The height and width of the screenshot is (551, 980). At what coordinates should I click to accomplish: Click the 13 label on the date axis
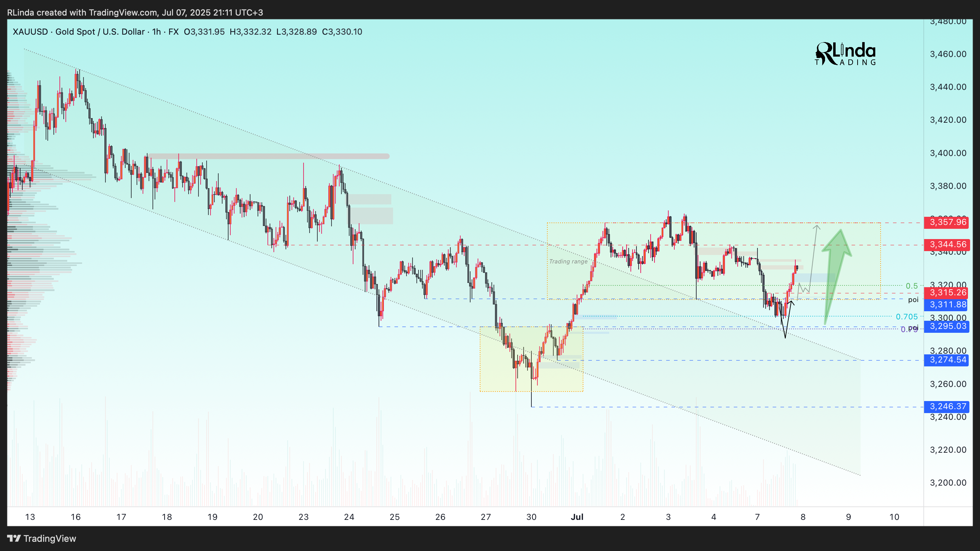(x=30, y=517)
